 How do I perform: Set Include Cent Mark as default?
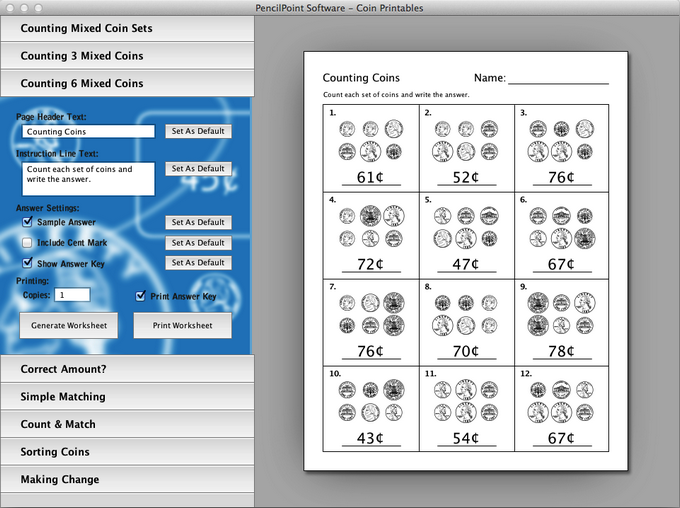tap(197, 243)
